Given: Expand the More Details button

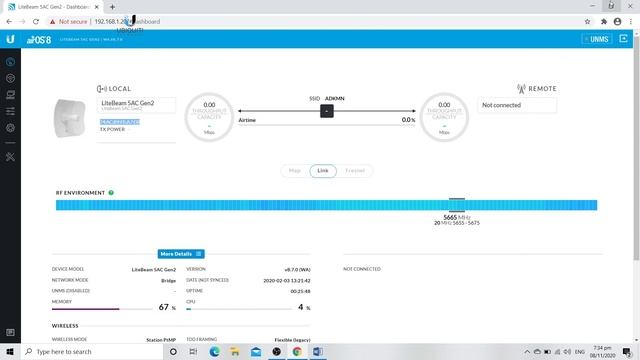Looking at the screenshot, I should pyautogui.click(x=181, y=254).
